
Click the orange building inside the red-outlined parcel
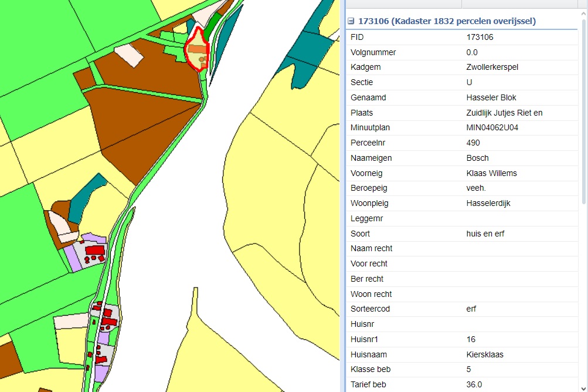[x=197, y=49]
